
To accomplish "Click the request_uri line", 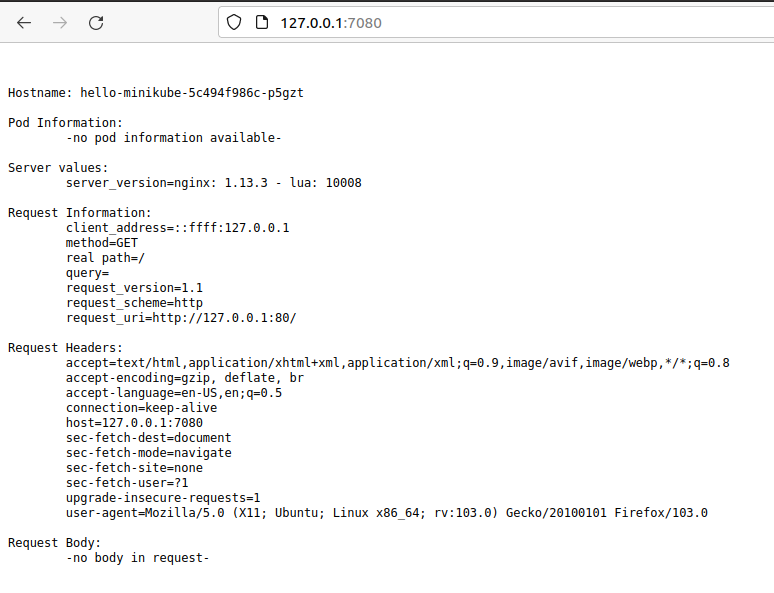I will pyautogui.click(x=181, y=318).
